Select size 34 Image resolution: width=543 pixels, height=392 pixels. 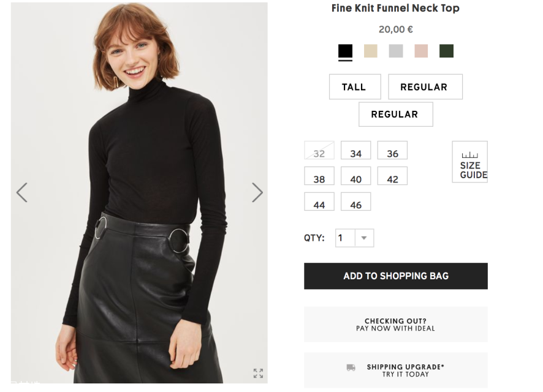click(356, 151)
